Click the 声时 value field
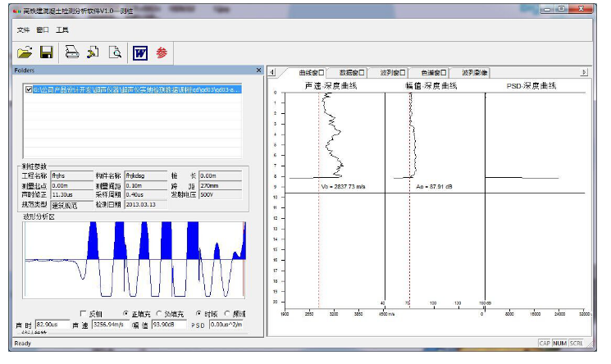Image resolution: width=611 pixels, height=364 pixels. click(x=51, y=325)
